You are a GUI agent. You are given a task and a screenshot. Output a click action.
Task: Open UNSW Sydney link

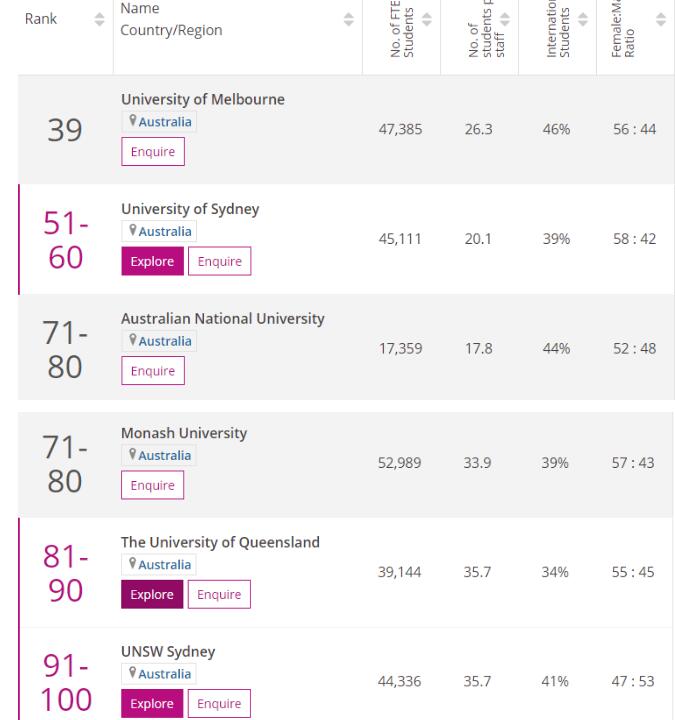pyautogui.click(x=167, y=652)
